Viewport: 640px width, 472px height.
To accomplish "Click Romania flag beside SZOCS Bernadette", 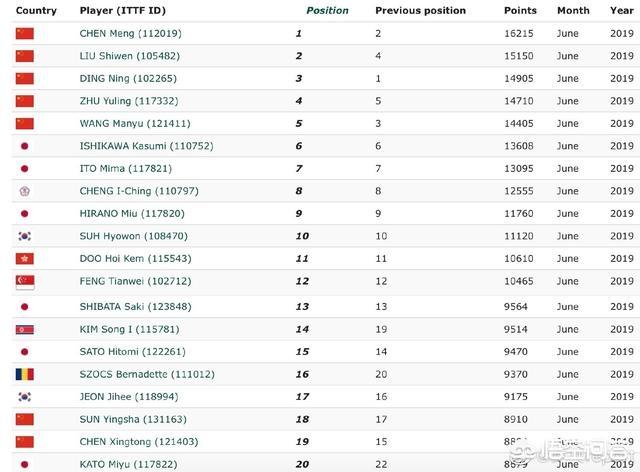I will (x=25, y=374).
